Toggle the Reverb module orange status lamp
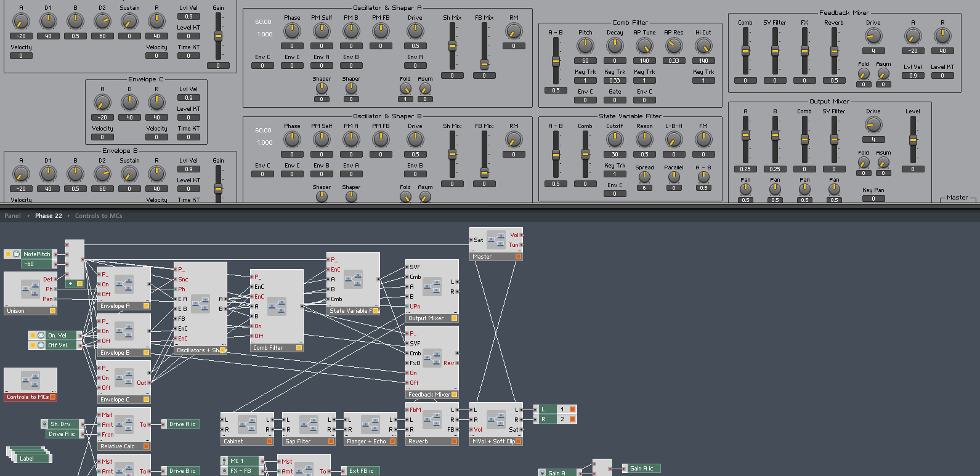Screen dimensions: 980x476 454,441
